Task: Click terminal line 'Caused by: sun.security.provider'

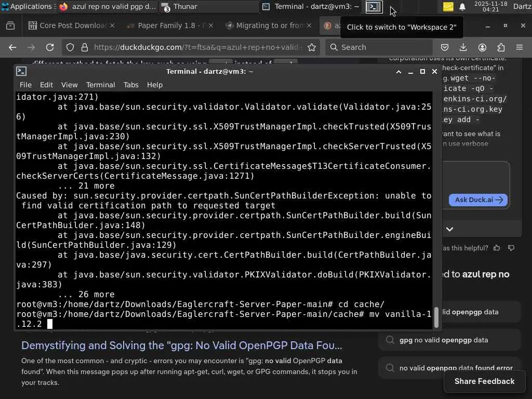Action: point(224,196)
